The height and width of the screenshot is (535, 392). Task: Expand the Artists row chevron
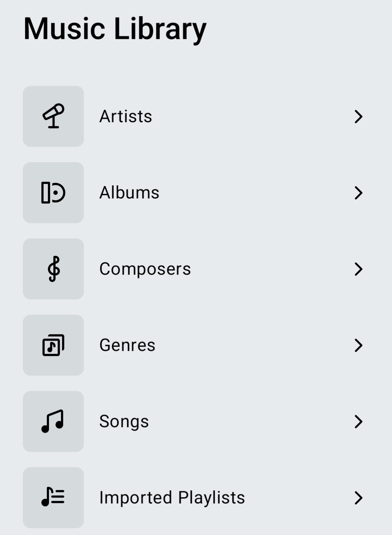(358, 117)
